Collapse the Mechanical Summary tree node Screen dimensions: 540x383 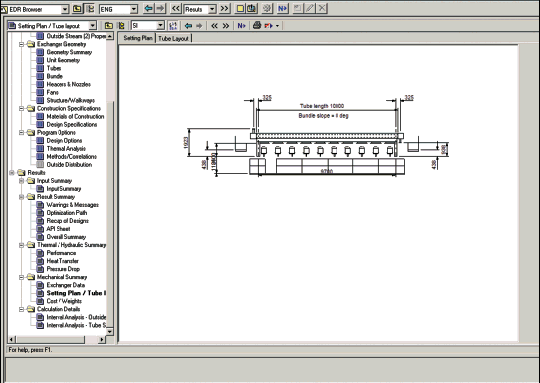(21, 277)
